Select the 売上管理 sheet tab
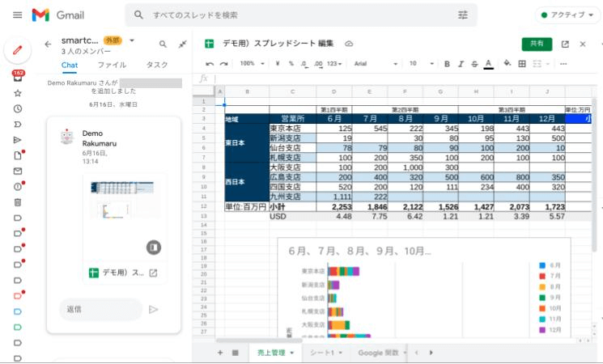Screen dimensions: 603x364 (x=271, y=353)
